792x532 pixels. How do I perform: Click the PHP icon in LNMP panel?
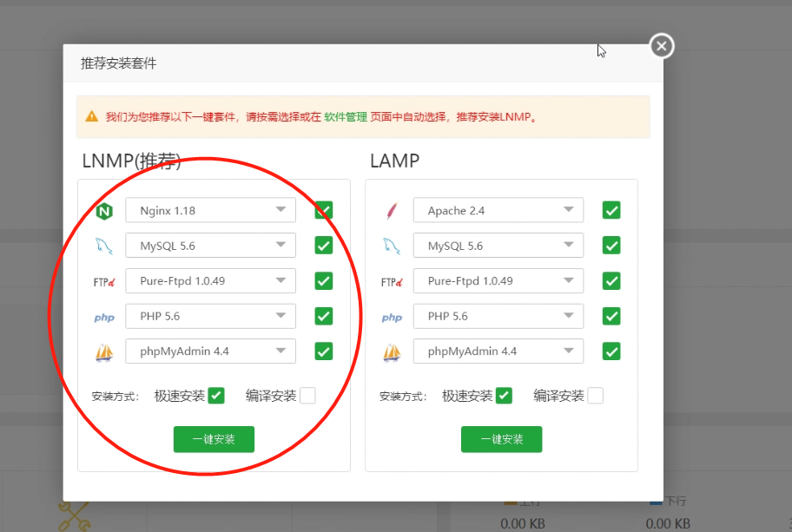pyautogui.click(x=104, y=318)
